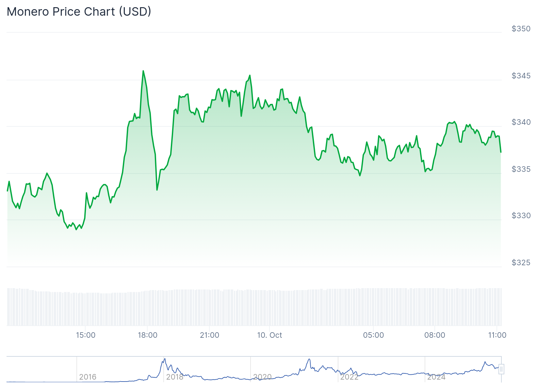Click the $335 price axis label

[x=521, y=169]
